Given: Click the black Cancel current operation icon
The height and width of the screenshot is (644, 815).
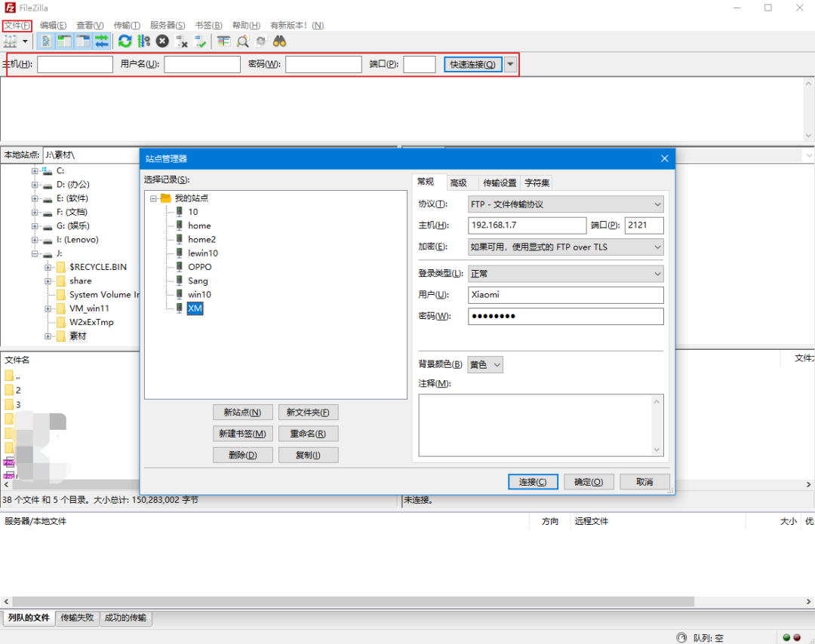Looking at the screenshot, I should pyautogui.click(x=163, y=41).
